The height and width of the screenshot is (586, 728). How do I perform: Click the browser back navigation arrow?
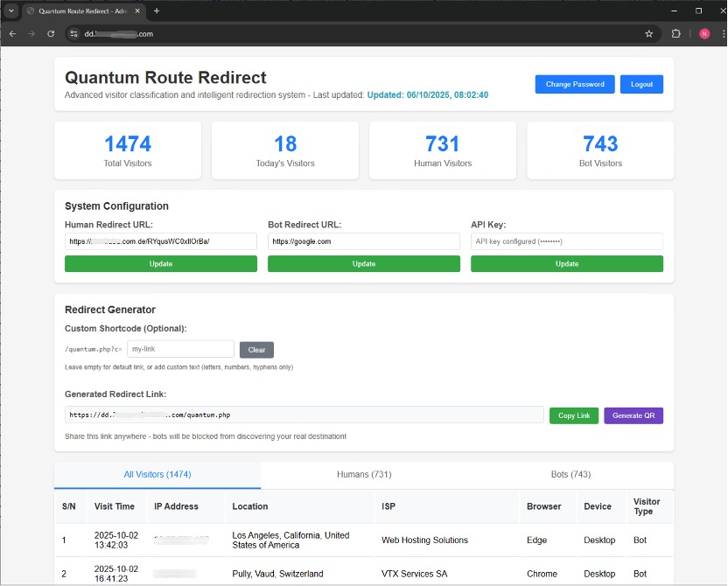tap(12, 33)
